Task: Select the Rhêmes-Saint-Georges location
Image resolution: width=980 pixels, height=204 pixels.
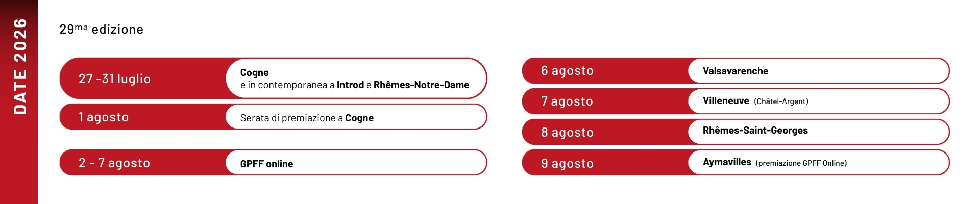Action: coord(755,131)
